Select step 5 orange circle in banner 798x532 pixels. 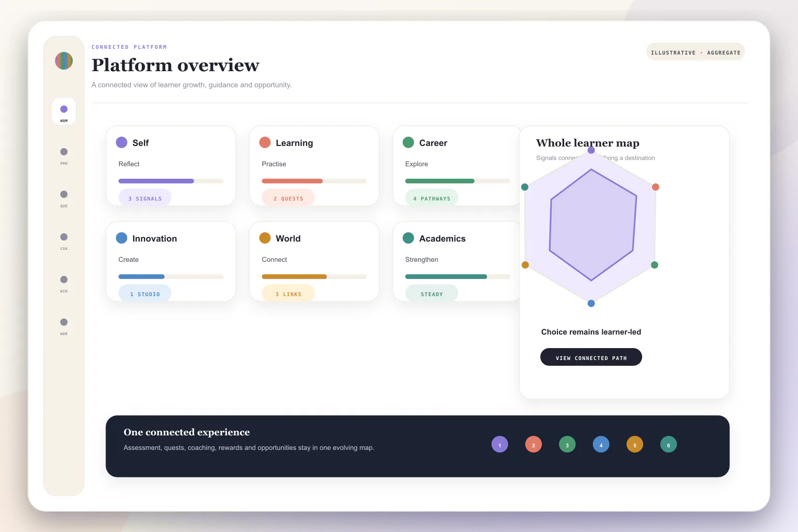635,444
